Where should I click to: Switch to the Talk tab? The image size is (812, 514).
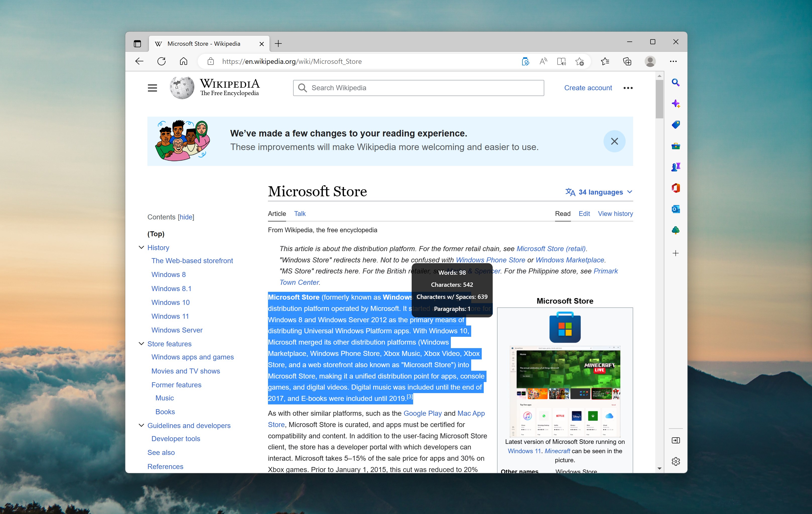pos(300,214)
